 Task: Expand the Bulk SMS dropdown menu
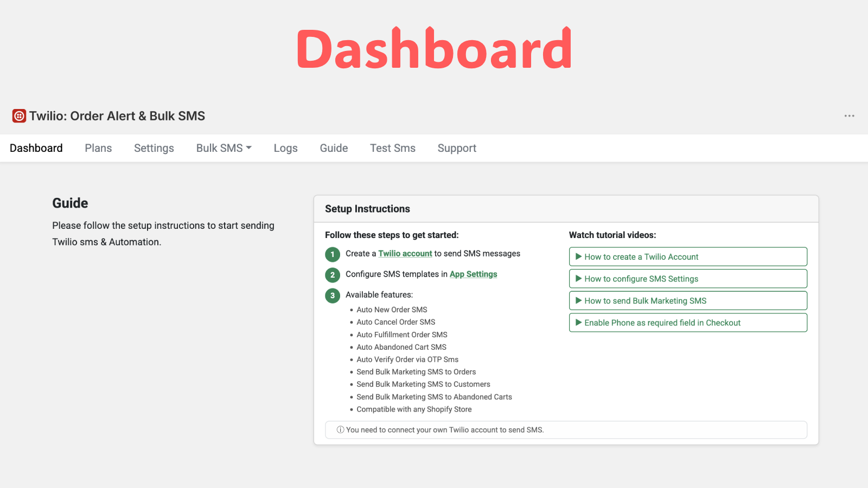pyautogui.click(x=224, y=148)
